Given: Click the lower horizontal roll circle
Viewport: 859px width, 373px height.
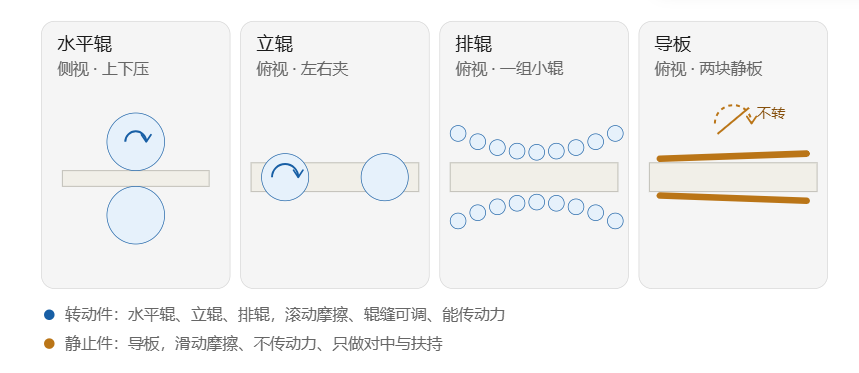Looking at the screenshot, I should [136, 215].
